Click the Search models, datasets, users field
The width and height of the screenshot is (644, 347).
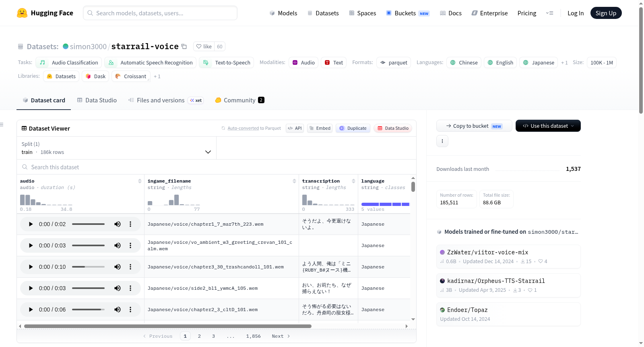[x=160, y=13]
